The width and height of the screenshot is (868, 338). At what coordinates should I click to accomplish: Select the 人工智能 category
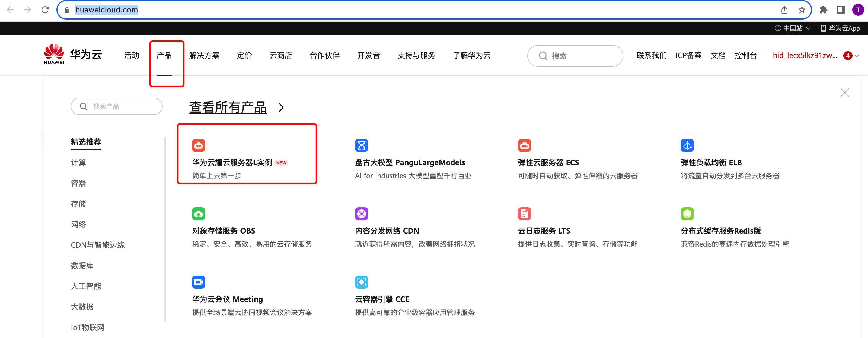click(x=86, y=286)
